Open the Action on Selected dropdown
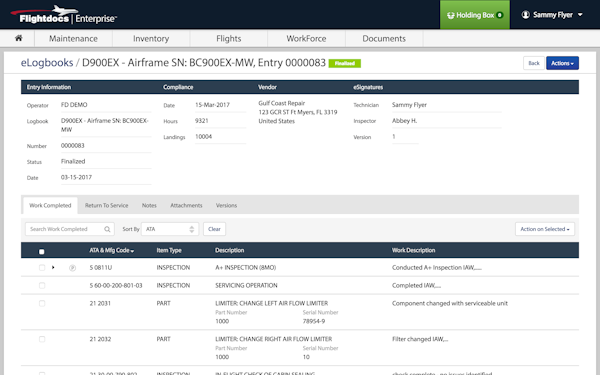Viewport: 600px width, 375px height. (545, 229)
